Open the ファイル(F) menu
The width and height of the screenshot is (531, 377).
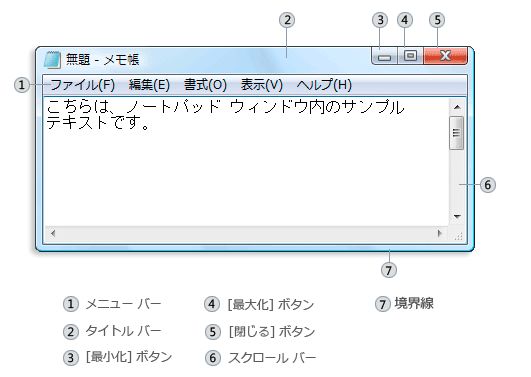tap(83, 85)
